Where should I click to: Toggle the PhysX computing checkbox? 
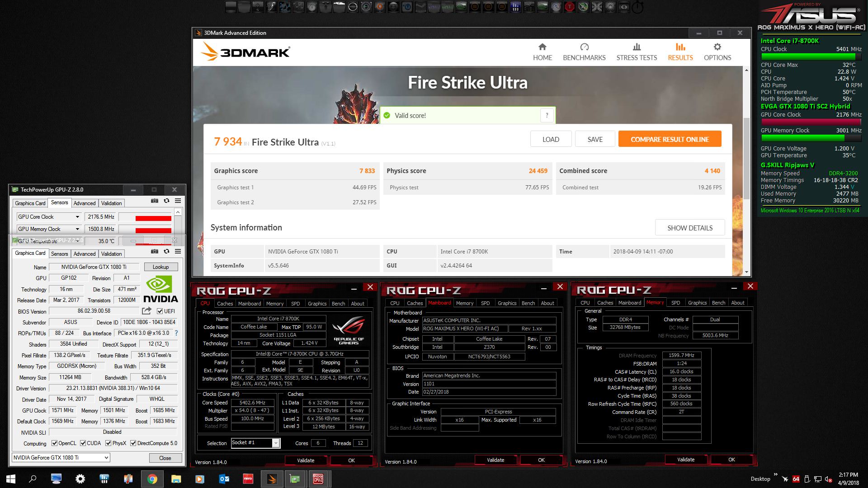click(108, 443)
